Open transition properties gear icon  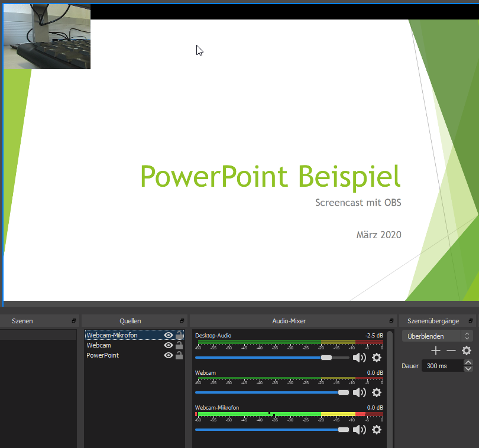[x=466, y=351]
